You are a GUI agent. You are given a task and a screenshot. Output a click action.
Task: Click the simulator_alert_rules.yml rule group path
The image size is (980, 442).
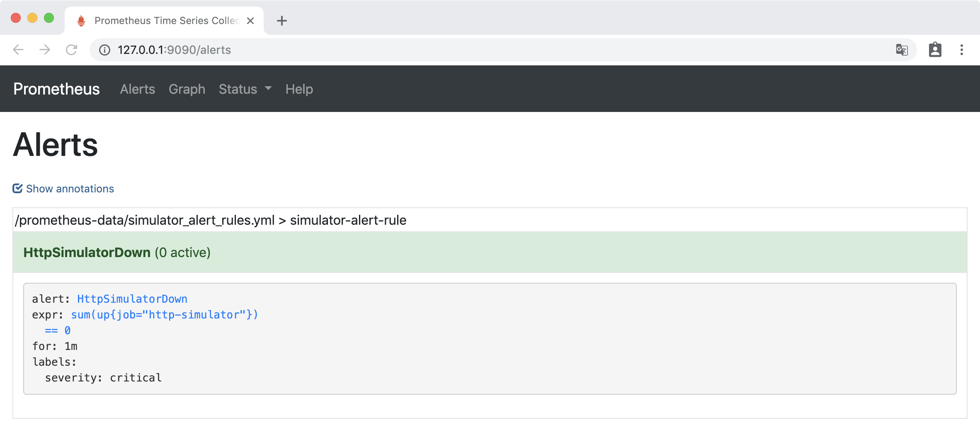point(211,220)
